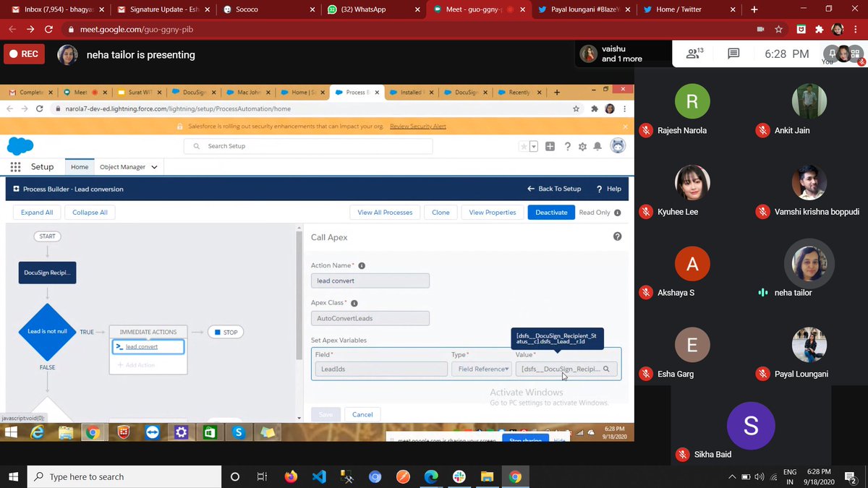The height and width of the screenshot is (488, 868).
Task: View Salesforce notifications bell
Action: 597,146
